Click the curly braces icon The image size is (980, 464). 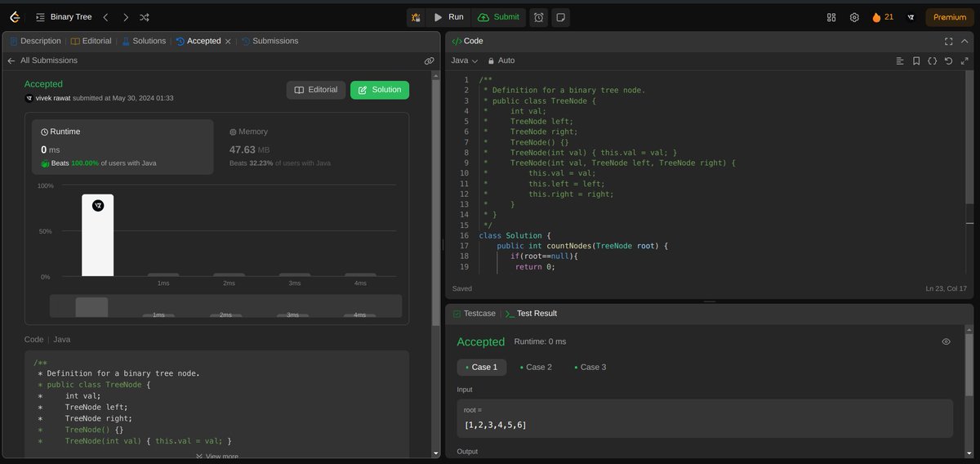(933, 60)
